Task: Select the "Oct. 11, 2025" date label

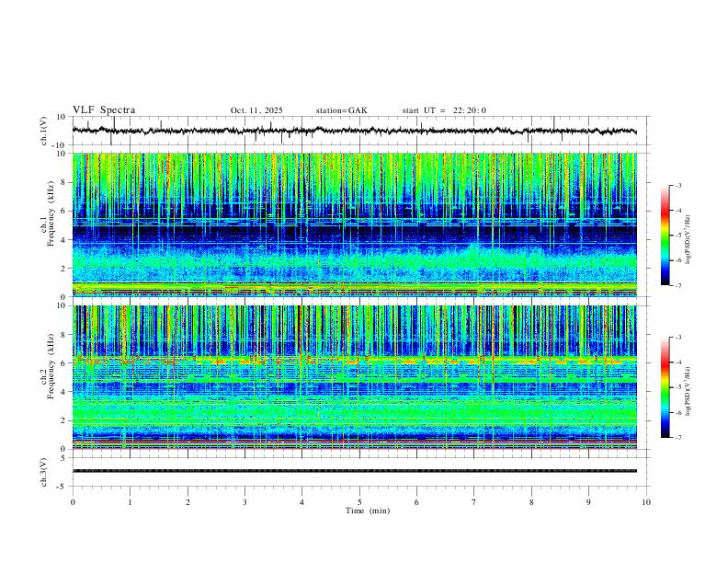Action: click(x=256, y=110)
